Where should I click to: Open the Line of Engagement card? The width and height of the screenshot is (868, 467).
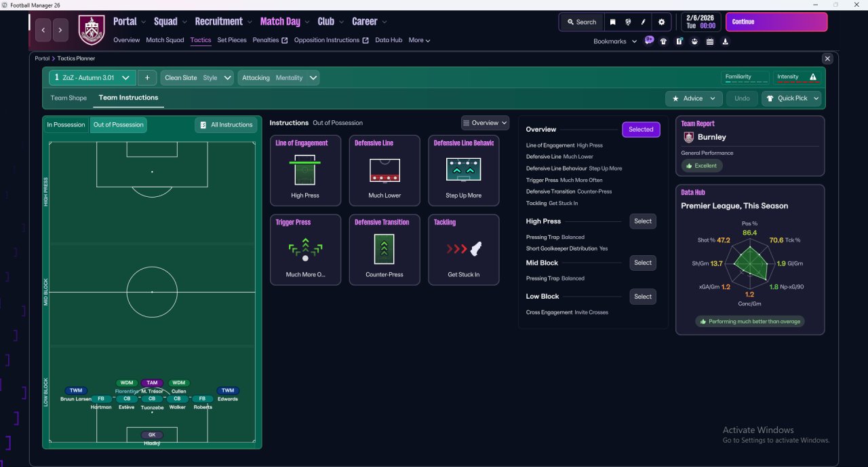pyautogui.click(x=305, y=170)
